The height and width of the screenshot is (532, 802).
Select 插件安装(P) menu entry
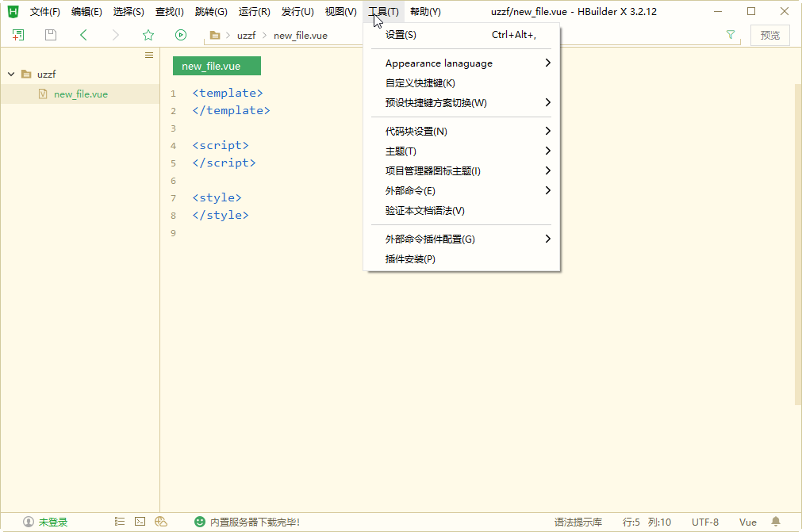tap(461, 259)
